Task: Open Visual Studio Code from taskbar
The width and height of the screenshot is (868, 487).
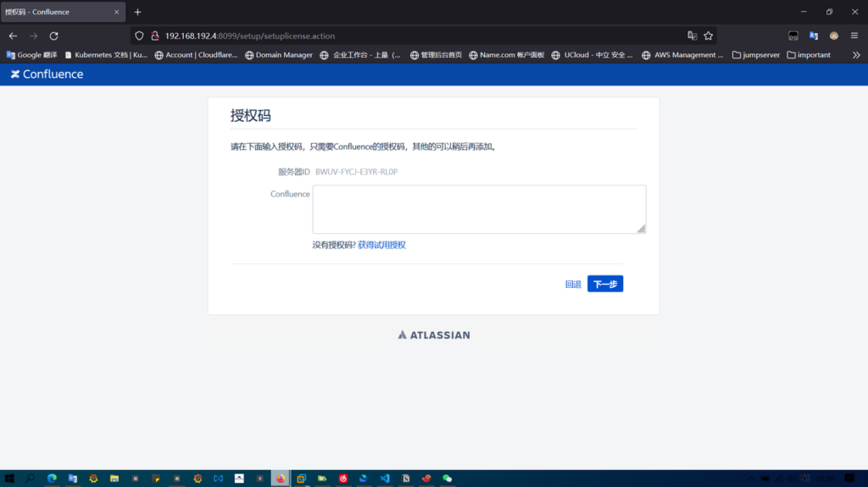Action: [385, 478]
